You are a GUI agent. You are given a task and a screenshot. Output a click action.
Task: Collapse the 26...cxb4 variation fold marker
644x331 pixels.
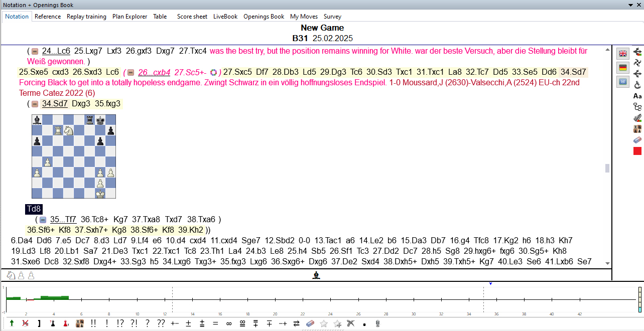pos(132,72)
